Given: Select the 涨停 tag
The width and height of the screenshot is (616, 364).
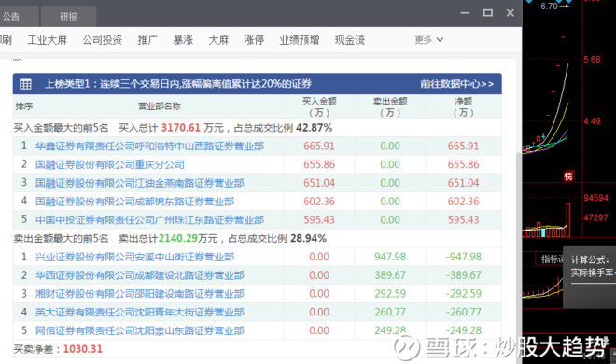Looking at the screenshot, I should click(254, 40).
